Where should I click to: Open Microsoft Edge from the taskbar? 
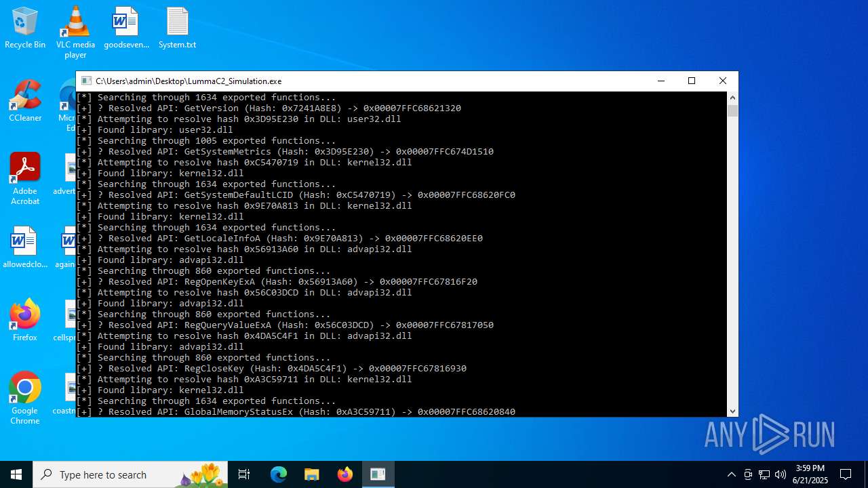coord(279,474)
